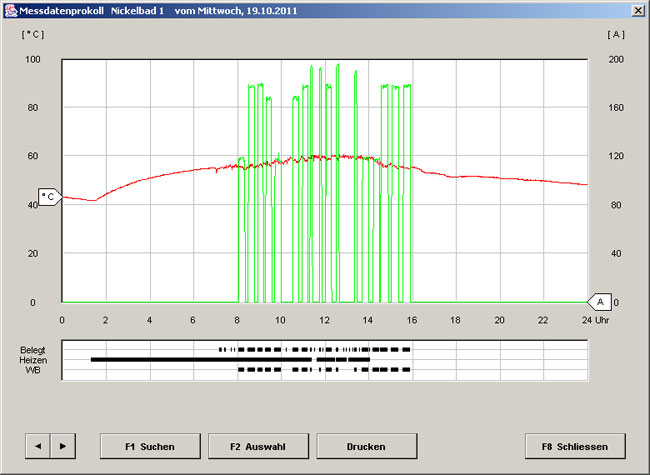Click the [°C] unit label top left
650x475 pixels.
point(33,34)
